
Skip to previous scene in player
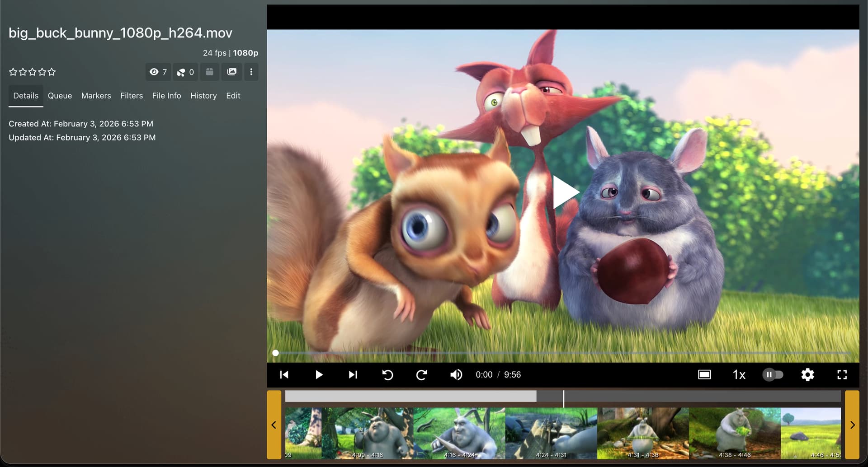[284, 375]
